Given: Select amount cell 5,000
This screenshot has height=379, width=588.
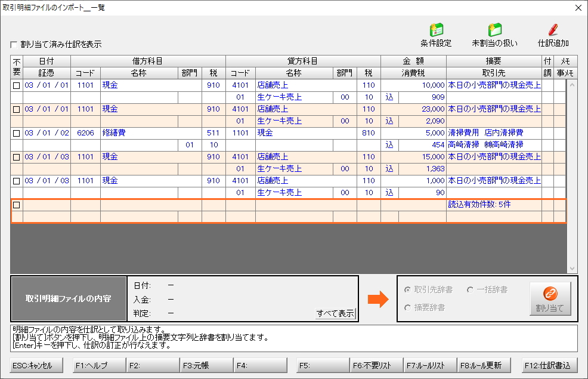Looking at the screenshot, I should point(414,133).
